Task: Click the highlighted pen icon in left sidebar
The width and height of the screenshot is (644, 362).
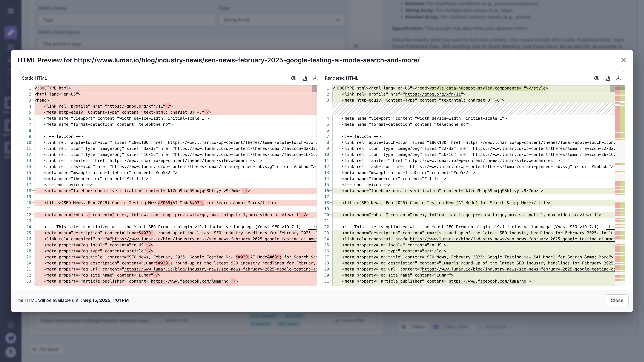Action: [11, 33]
